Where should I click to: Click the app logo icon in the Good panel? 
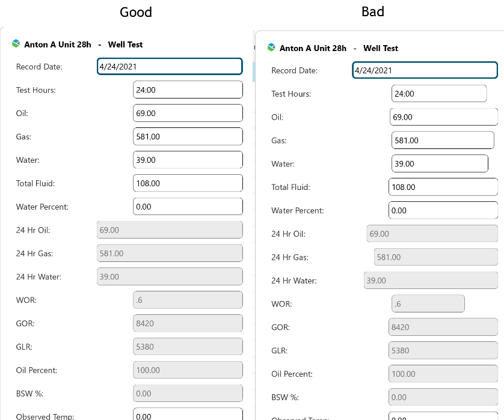pyautogui.click(x=16, y=44)
